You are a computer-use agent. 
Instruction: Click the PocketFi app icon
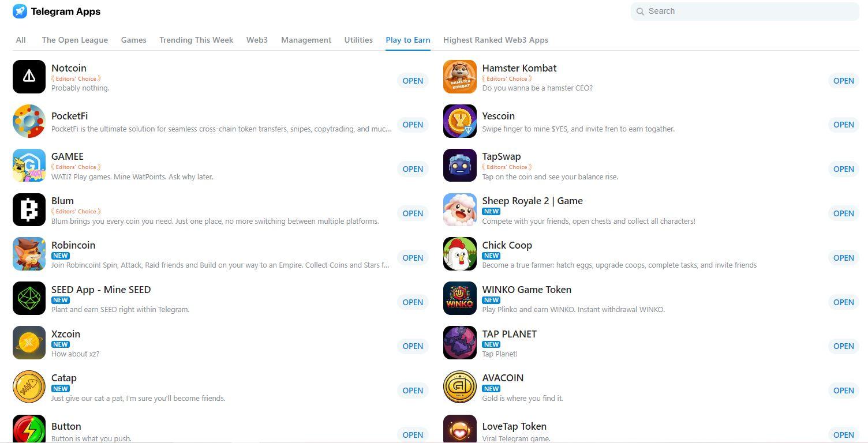pyautogui.click(x=29, y=121)
